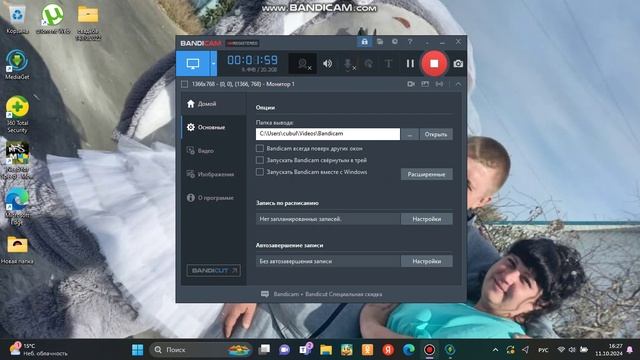
Task: Open Task View in taskbar
Action: 264,350
